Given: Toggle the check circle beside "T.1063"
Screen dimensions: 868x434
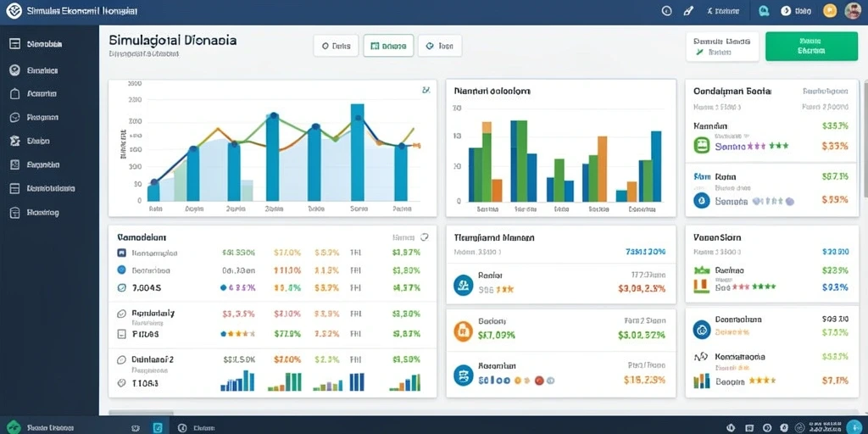Looking at the screenshot, I should [122, 382].
